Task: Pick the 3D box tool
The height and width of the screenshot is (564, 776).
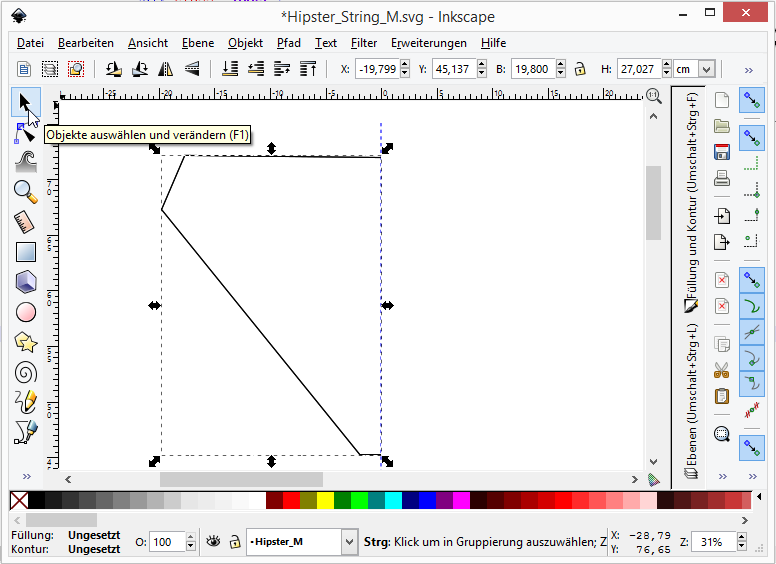Action: [26, 282]
